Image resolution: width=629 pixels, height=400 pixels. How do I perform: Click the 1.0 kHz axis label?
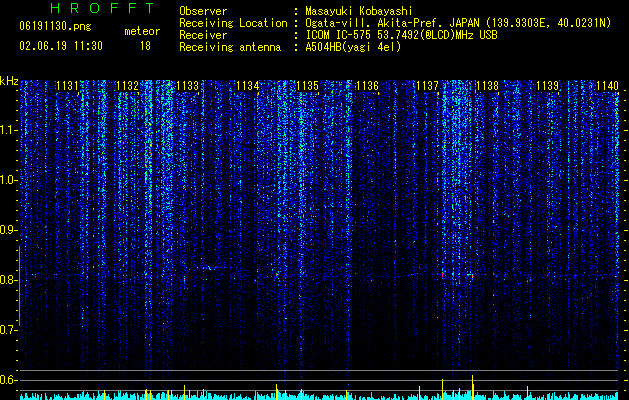tap(8, 180)
